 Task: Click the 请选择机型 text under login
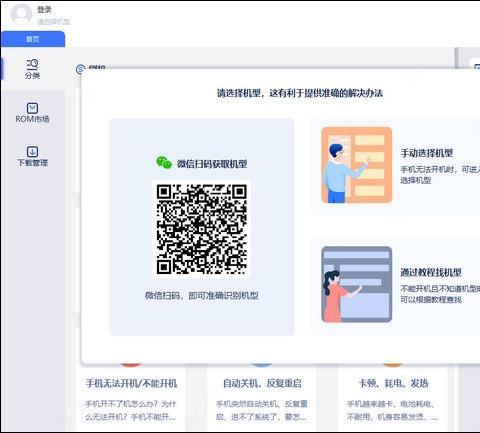point(53,22)
